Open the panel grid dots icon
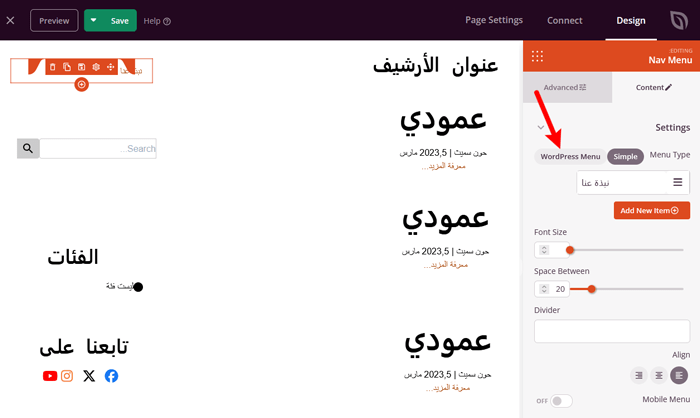Viewport: 700px width, 418px height. click(538, 56)
